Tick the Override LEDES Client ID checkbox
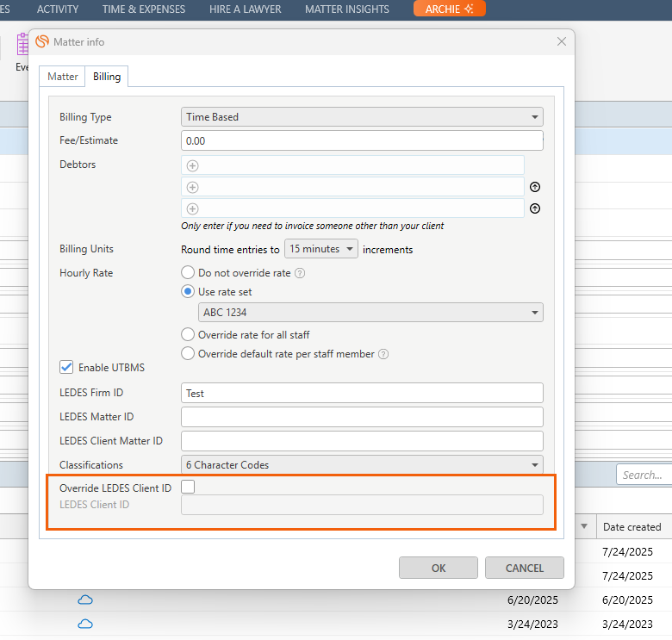 coord(188,488)
